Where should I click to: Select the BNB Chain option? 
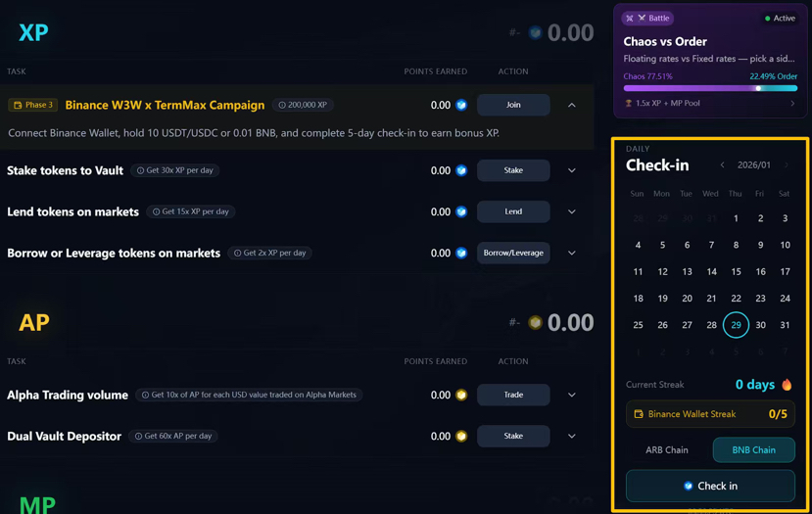tap(753, 450)
